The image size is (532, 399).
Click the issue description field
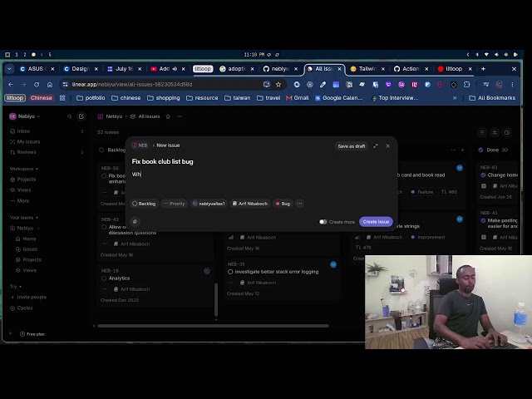point(260,175)
